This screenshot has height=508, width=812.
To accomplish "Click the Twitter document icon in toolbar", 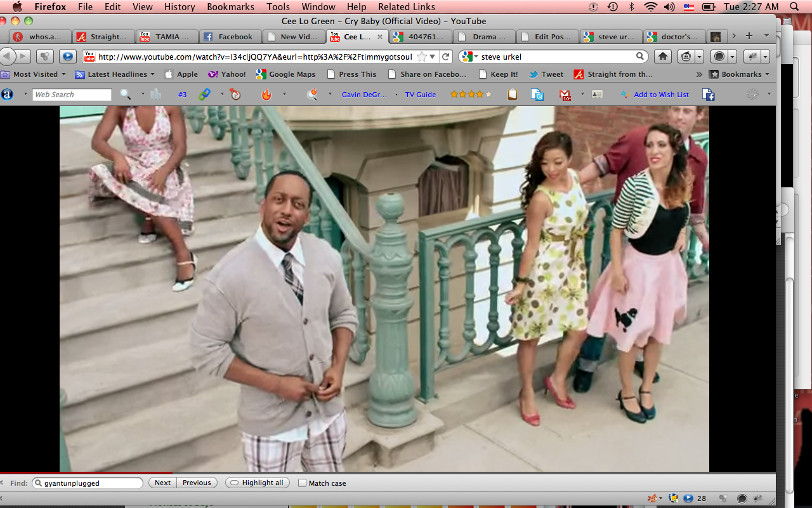I will point(538,95).
